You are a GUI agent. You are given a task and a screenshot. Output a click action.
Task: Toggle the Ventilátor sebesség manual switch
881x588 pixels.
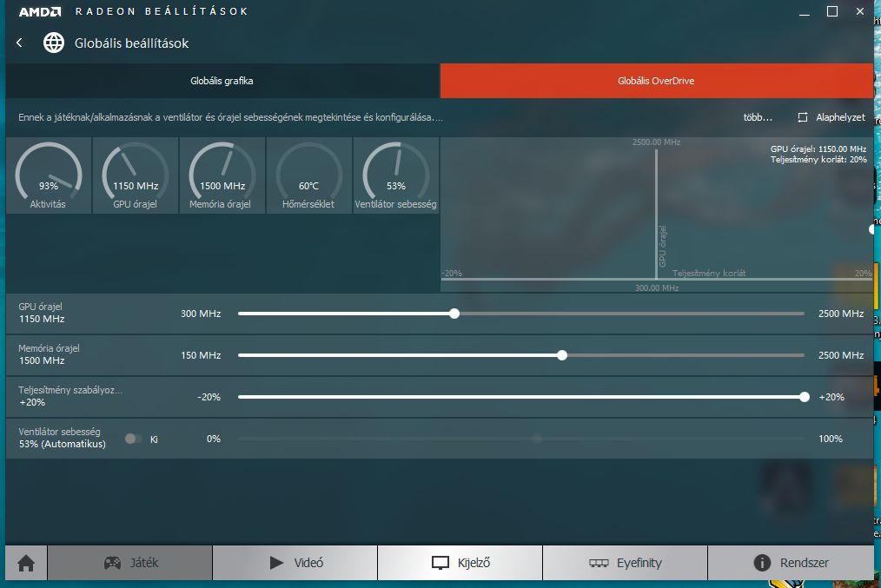pos(133,439)
